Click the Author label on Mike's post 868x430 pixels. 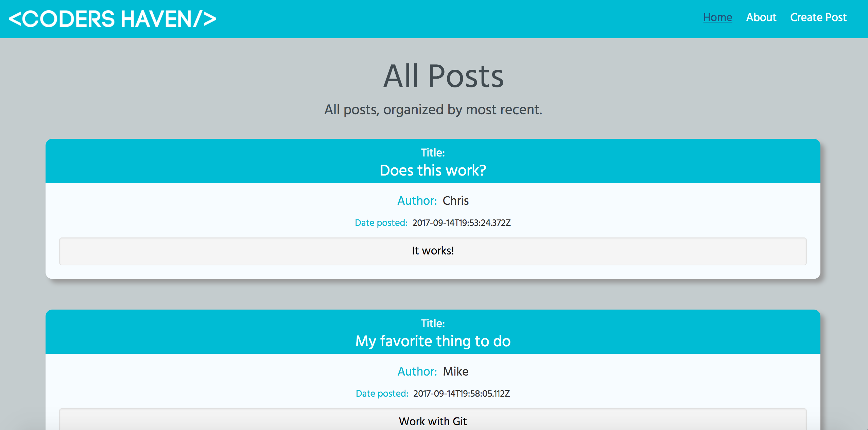pyautogui.click(x=417, y=371)
